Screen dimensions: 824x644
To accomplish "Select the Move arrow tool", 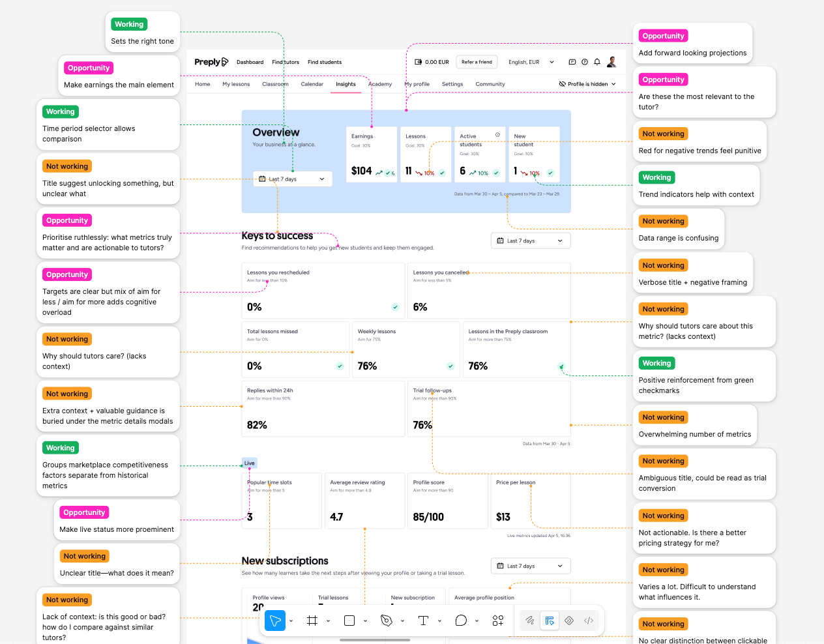I will (x=275, y=621).
